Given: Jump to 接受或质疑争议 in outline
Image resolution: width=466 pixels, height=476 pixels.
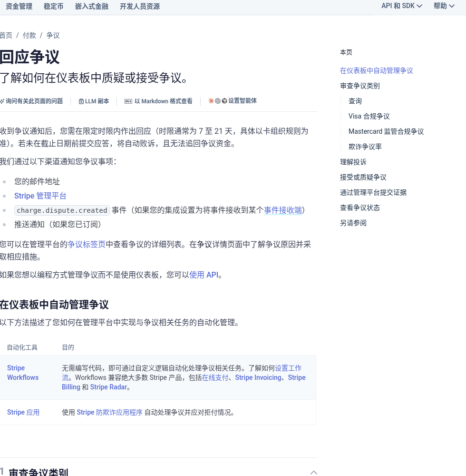Looking at the screenshot, I should click(363, 177).
